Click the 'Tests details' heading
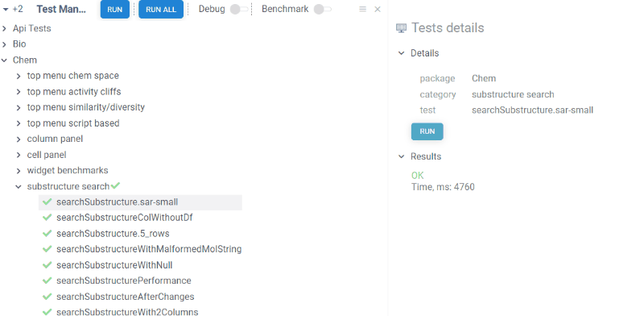The width and height of the screenshot is (644, 316). click(x=448, y=28)
